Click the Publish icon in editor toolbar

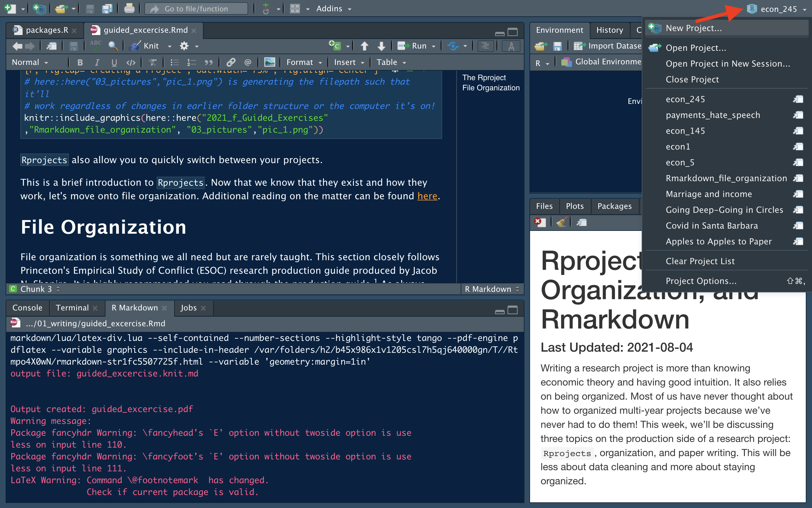(x=453, y=46)
